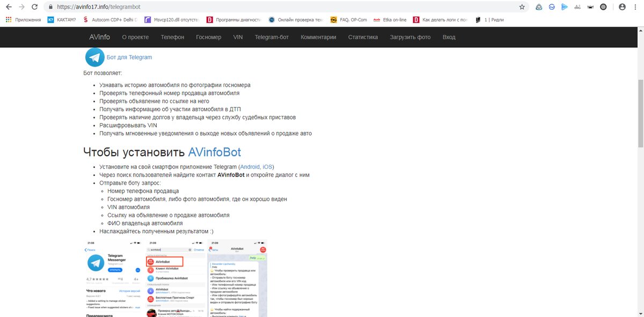
Task: Click the Вход login link
Action: 449,37
